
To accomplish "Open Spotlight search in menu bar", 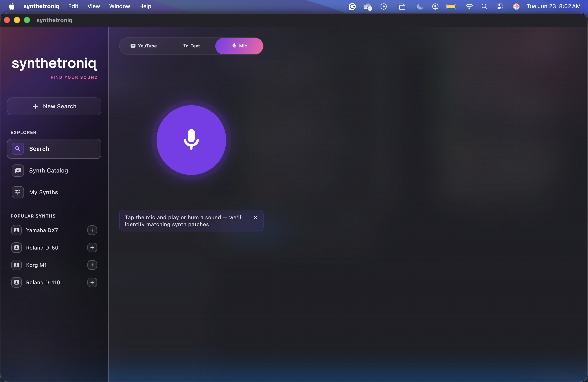I will click(x=484, y=7).
